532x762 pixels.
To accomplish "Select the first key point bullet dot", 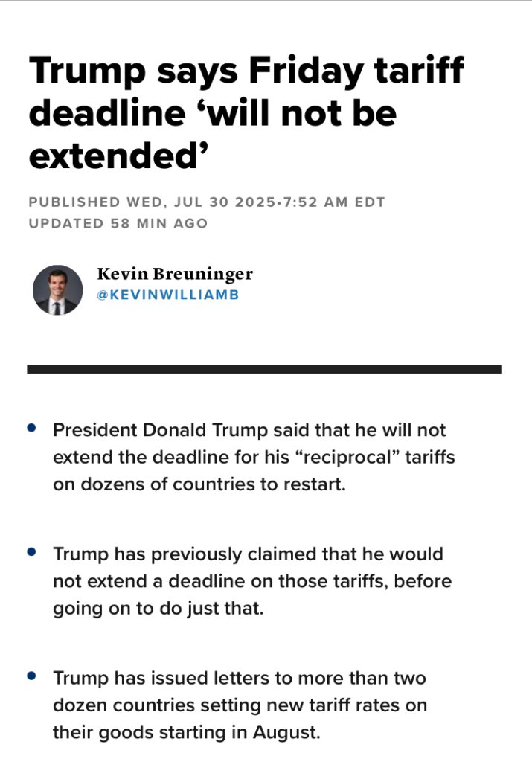I will pos(32,428).
